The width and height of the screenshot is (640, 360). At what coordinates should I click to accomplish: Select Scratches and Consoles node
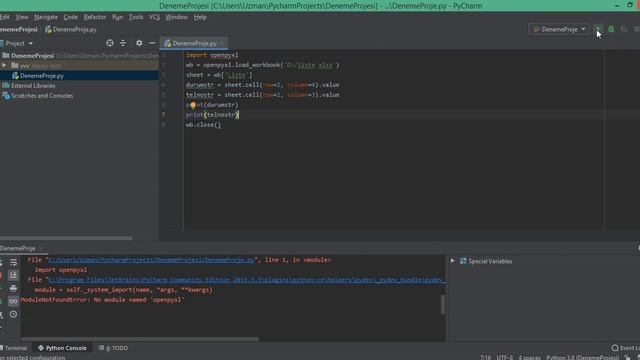(x=38, y=96)
